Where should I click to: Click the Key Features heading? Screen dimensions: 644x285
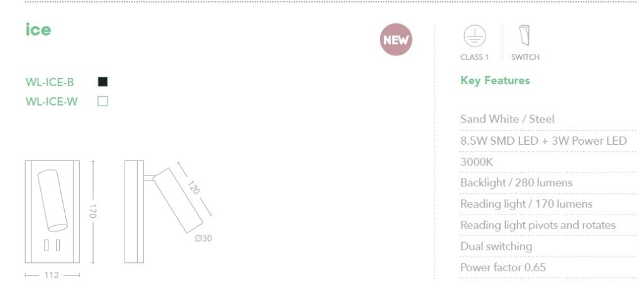tap(495, 81)
